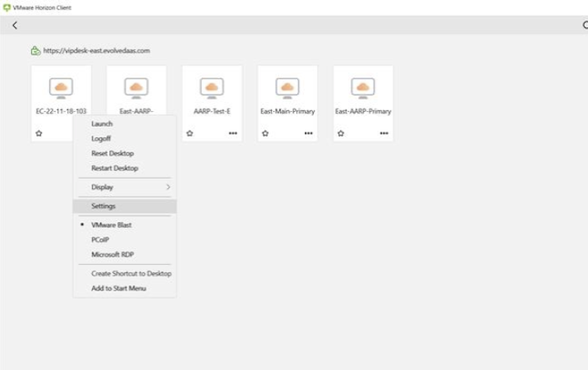Expand the Display submenu arrow
Viewport: 588px width, 370px height.
pos(168,187)
